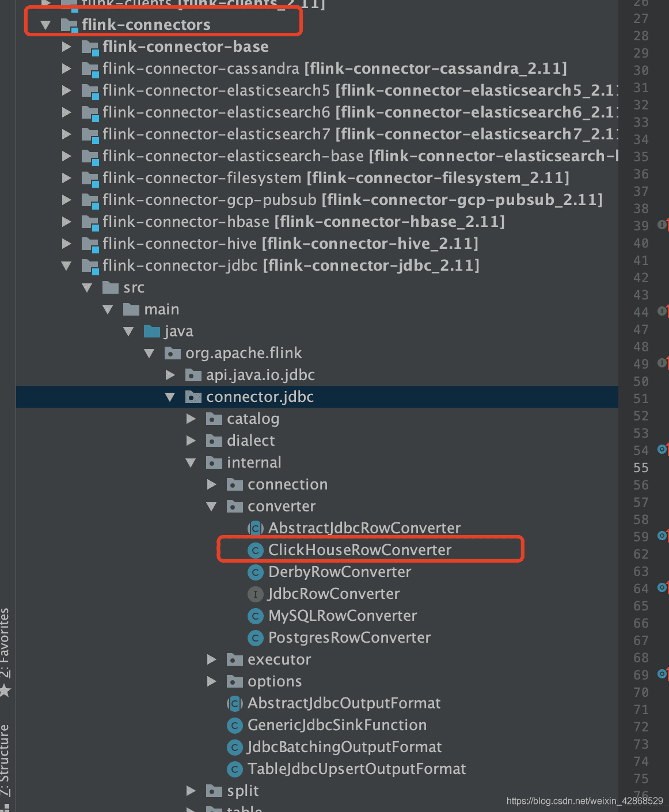Collapse the flink-connectors module
This screenshot has height=812, width=669.
[x=46, y=25]
